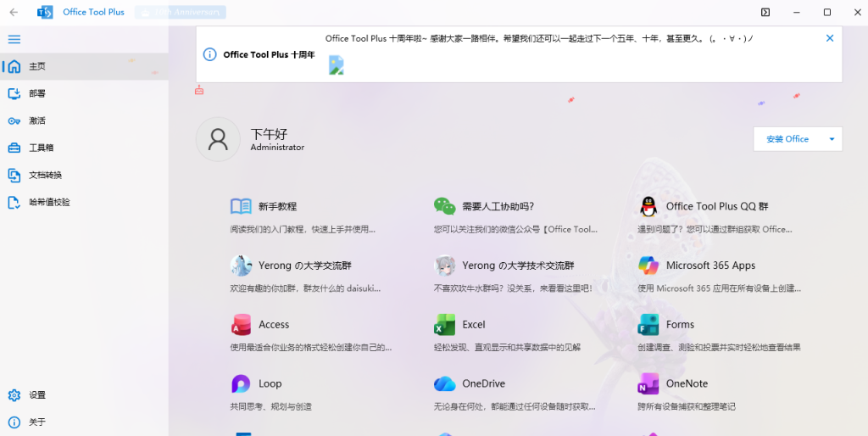The height and width of the screenshot is (436, 868).
Task: Open the 新手教程 tutorial link
Action: point(277,206)
